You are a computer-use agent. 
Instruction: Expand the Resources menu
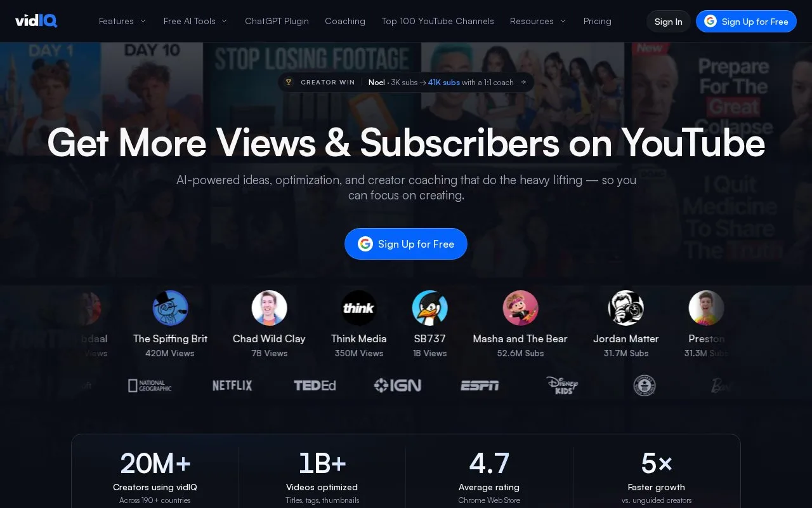click(538, 21)
